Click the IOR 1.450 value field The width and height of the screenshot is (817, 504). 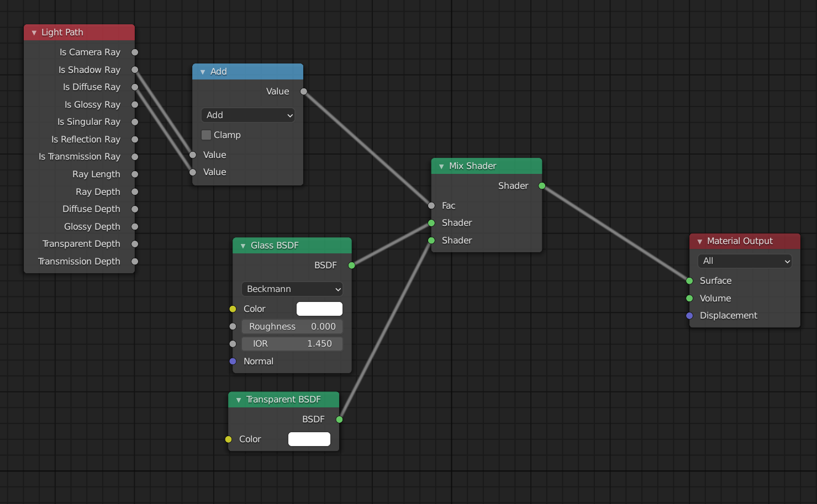tap(292, 343)
